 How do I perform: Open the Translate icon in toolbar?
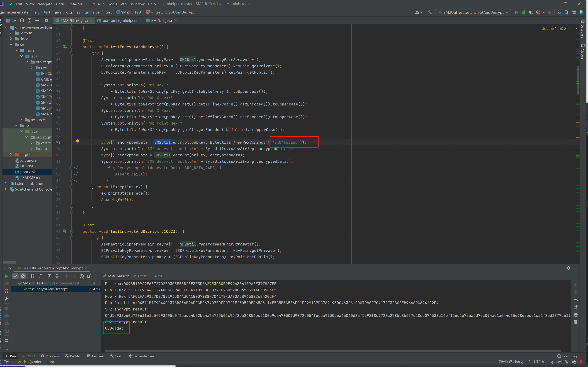[559, 12]
